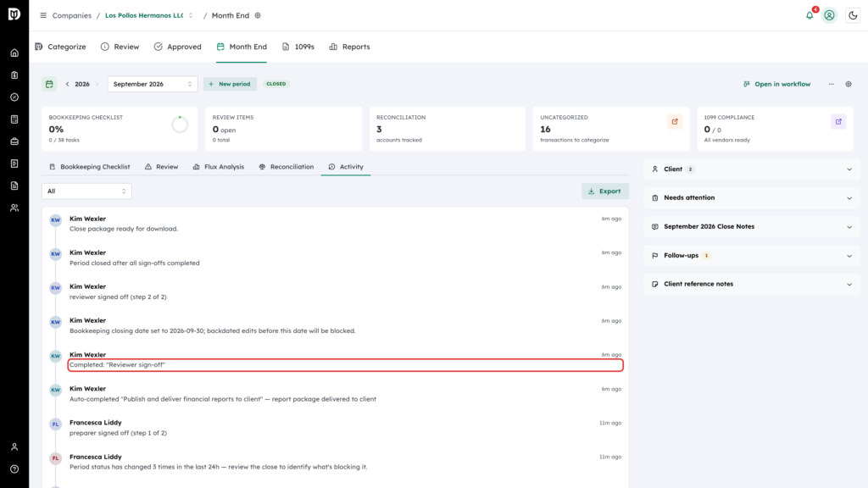Toggle dark mode moon icon
This screenshot has width=868, height=488.
pos(853,15)
